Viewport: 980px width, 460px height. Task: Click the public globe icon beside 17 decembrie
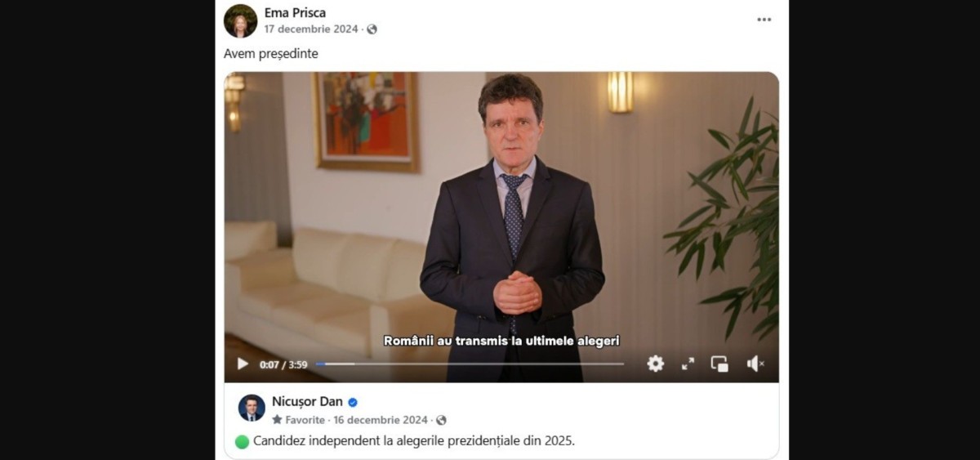(372, 29)
